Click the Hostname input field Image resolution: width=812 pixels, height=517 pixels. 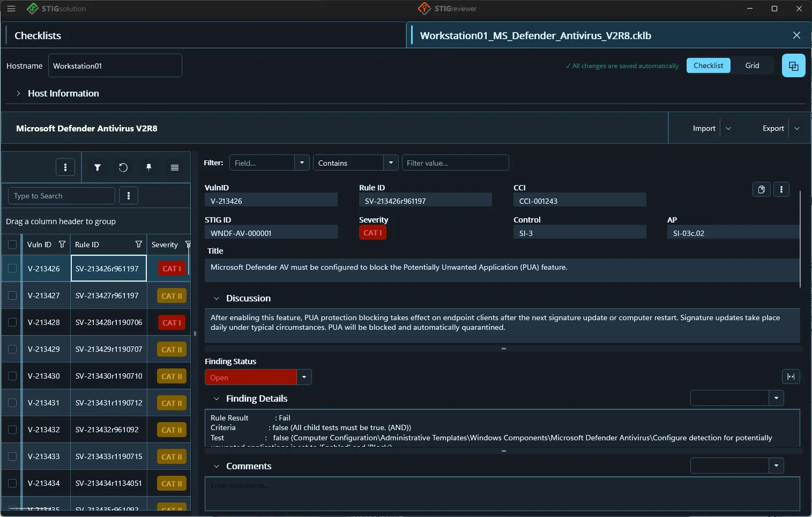click(x=115, y=65)
